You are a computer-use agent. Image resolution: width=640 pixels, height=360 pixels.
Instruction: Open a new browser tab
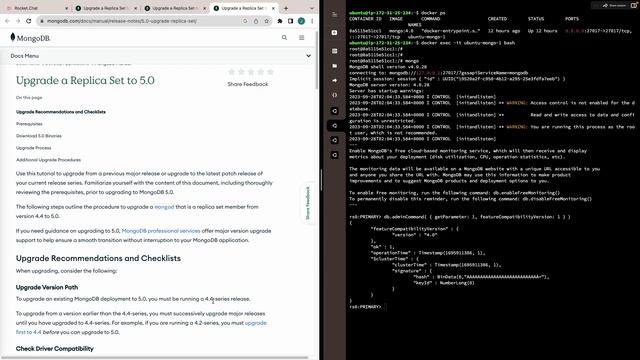click(x=286, y=8)
